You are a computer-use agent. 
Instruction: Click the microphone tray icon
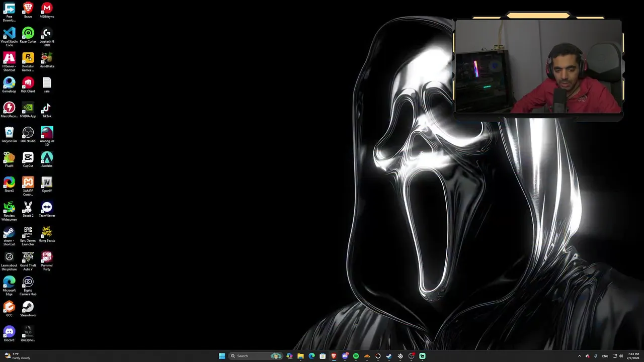coord(596,356)
